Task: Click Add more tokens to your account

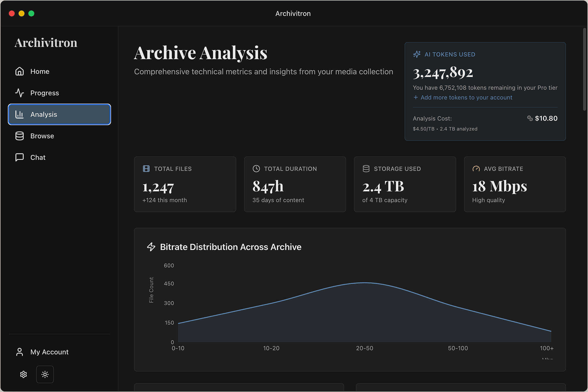Action: point(466,98)
